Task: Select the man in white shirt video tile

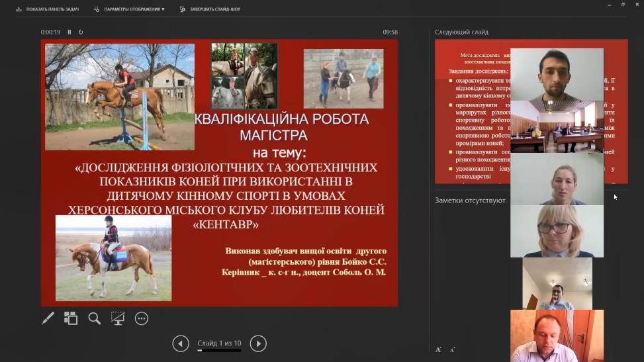Action: 557,336
